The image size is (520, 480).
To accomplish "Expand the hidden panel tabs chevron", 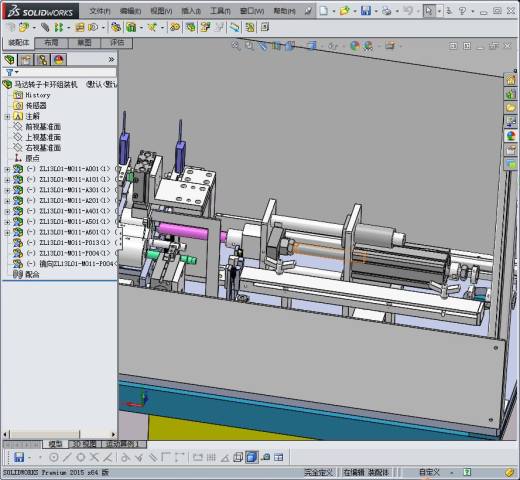I will tap(111, 59).
